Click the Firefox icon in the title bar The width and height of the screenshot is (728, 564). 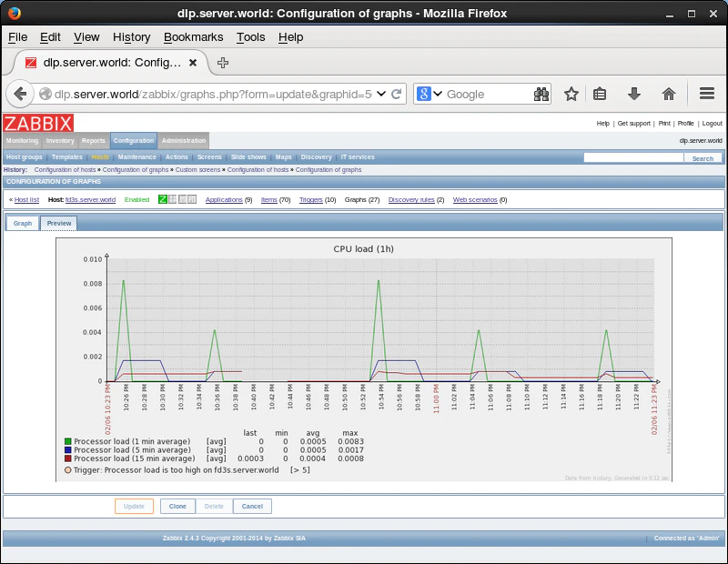coord(15,13)
